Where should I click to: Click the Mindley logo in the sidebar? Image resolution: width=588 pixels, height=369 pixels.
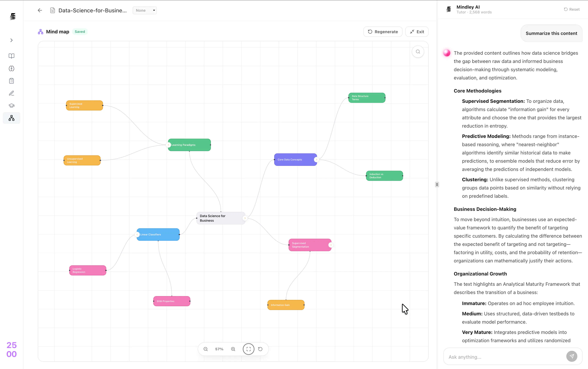pos(13,16)
